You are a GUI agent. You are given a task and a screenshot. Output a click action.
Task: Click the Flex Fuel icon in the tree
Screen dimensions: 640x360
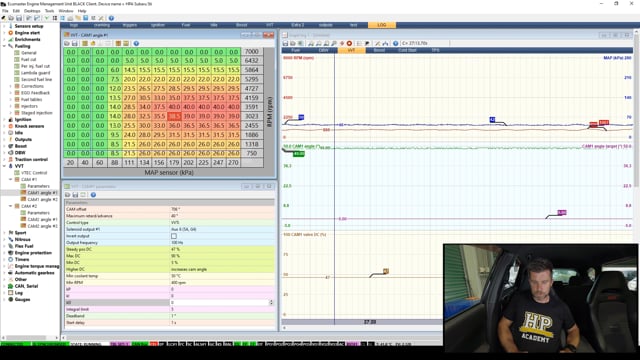tap(11, 246)
